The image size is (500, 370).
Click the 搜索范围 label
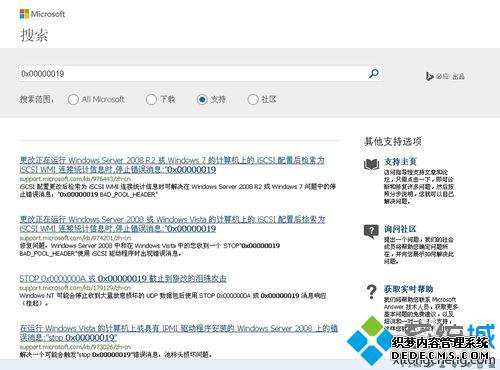tap(36, 99)
